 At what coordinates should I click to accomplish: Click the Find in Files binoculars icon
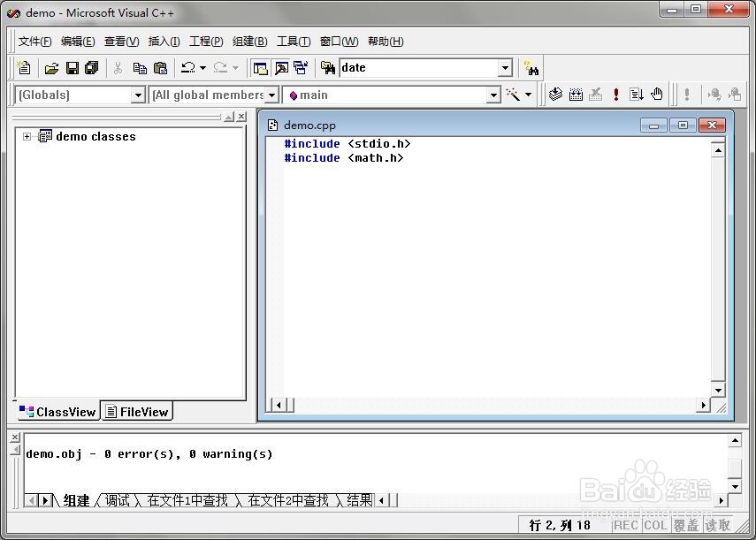click(328, 68)
